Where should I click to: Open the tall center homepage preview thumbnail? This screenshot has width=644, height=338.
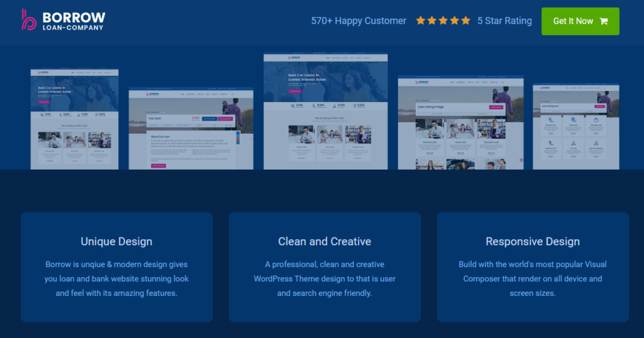tap(325, 111)
